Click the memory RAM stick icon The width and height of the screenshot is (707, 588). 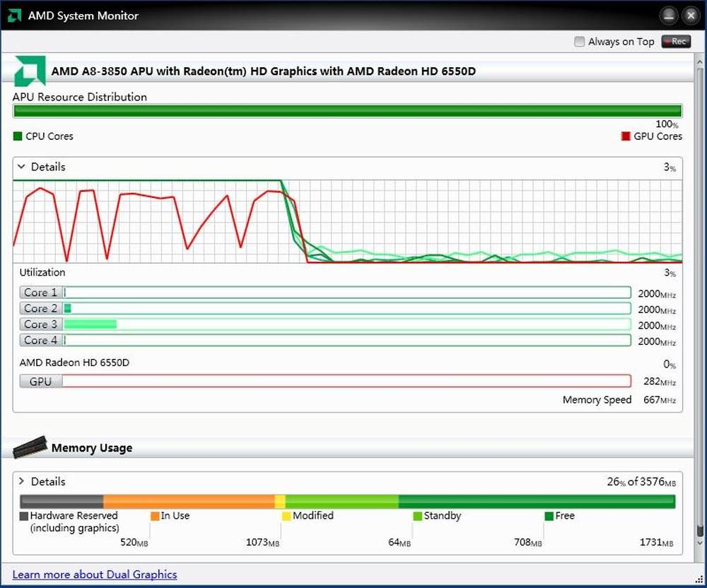[30, 447]
